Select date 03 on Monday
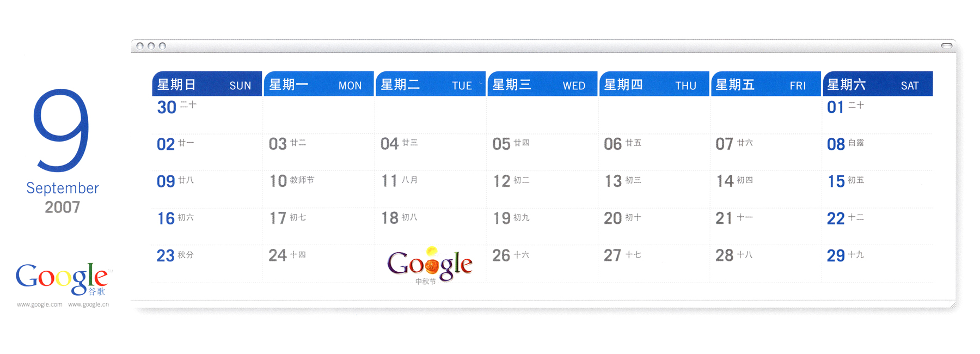This screenshot has height=354, width=980. coord(278,144)
